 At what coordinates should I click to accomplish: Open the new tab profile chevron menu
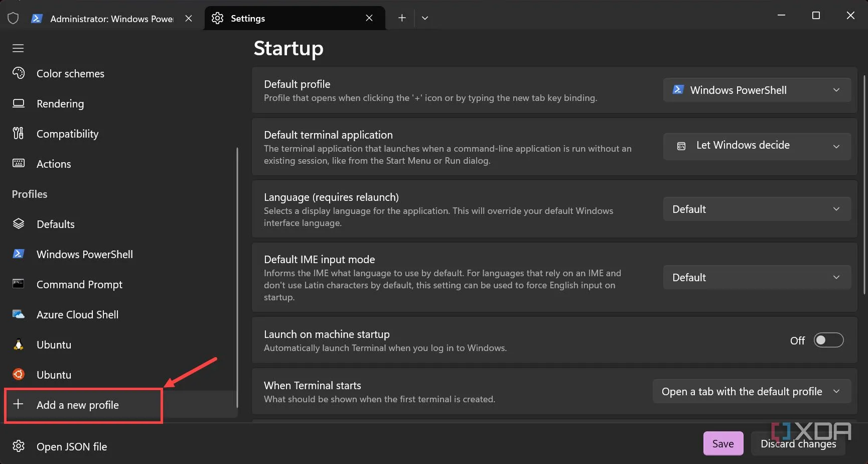click(425, 18)
